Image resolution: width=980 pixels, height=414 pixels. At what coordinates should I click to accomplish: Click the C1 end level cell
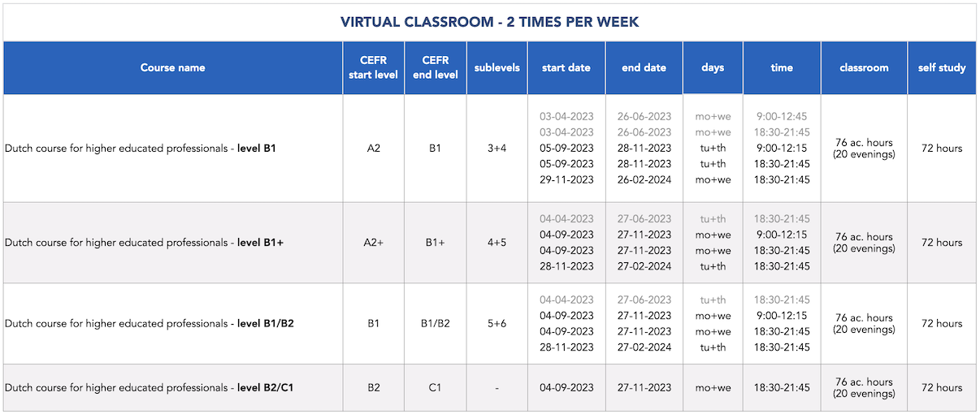(x=435, y=388)
